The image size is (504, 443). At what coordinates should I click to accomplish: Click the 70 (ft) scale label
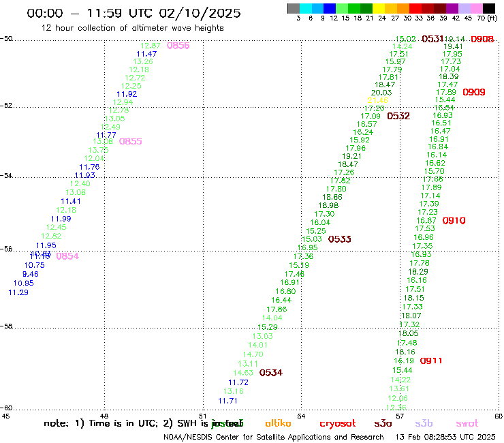487,18
